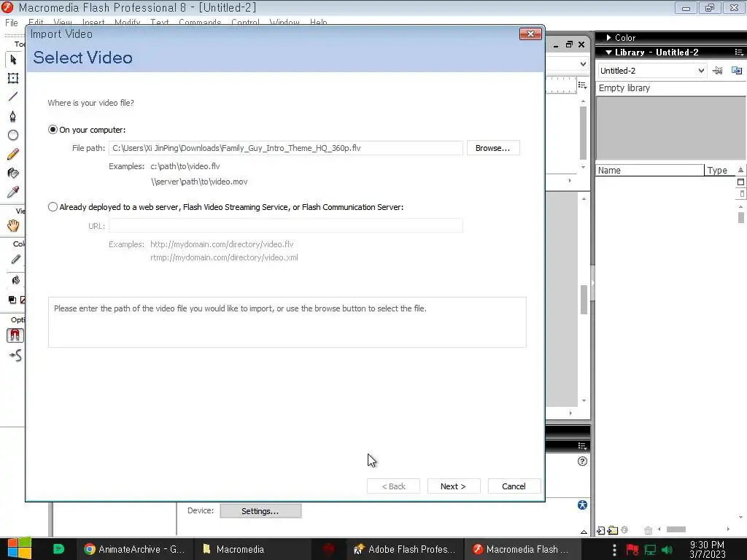Select the 'On your computer' radio option
747x560 pixels.
[53, 130]
